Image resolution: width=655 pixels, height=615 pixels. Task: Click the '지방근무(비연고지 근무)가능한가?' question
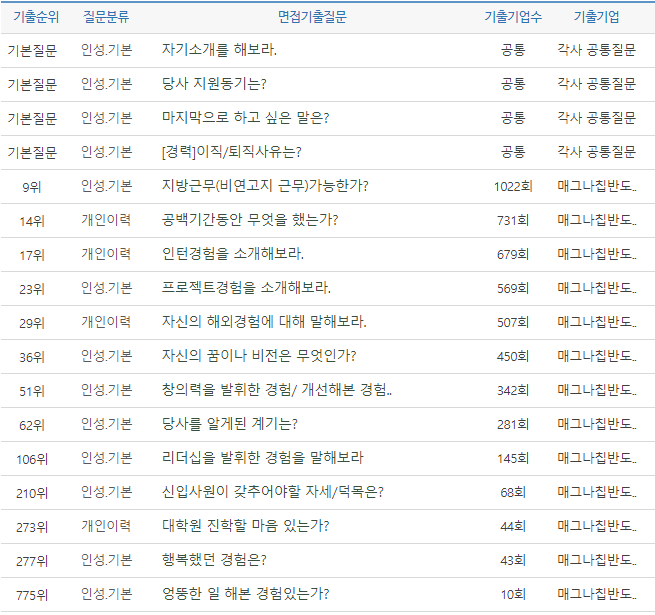pos(265,186)
